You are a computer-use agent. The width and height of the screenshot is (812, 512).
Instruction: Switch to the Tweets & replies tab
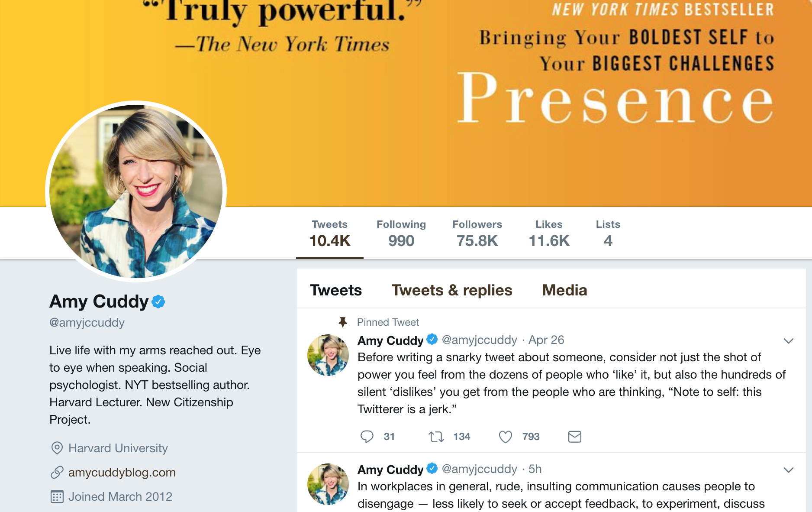[x=451, y=290]
